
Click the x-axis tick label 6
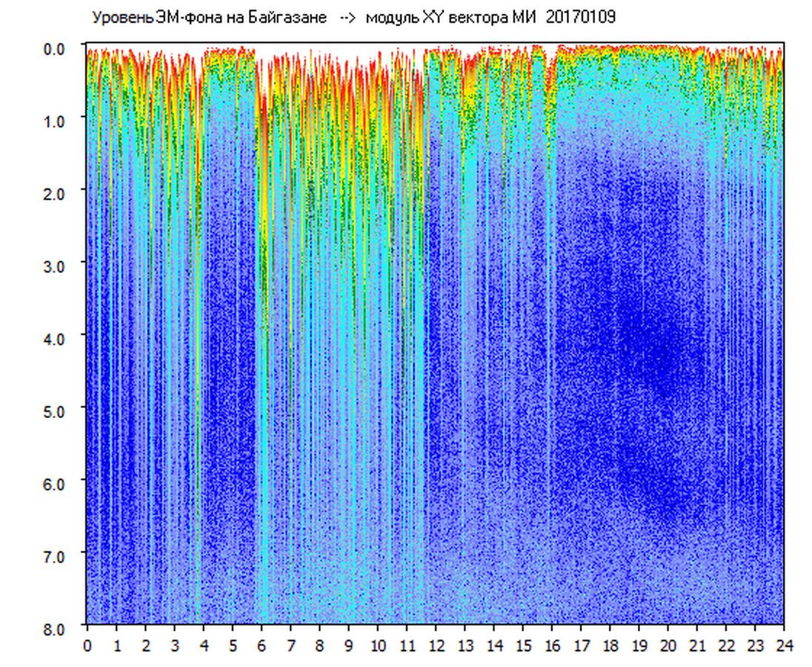click(262, 646)
